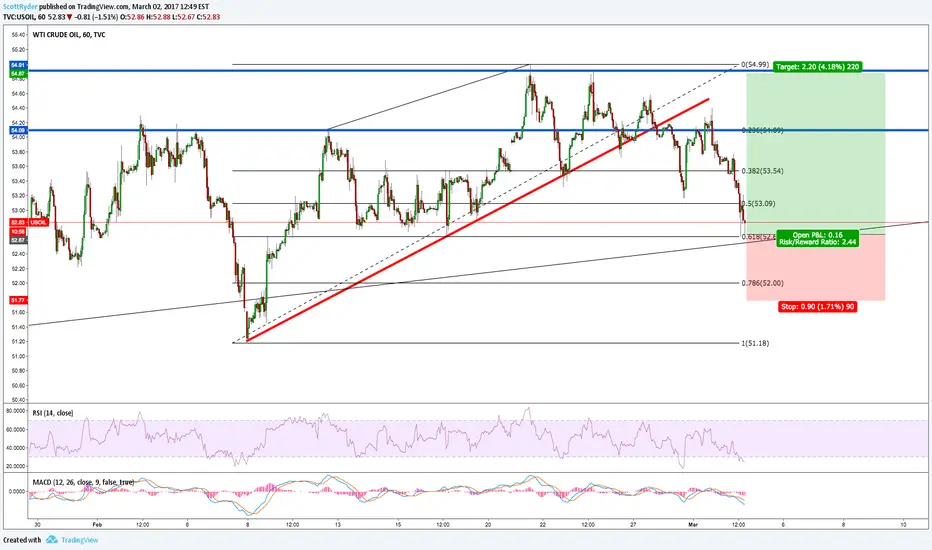Click the Fibonacci 0.236 level label

[763, 130]
